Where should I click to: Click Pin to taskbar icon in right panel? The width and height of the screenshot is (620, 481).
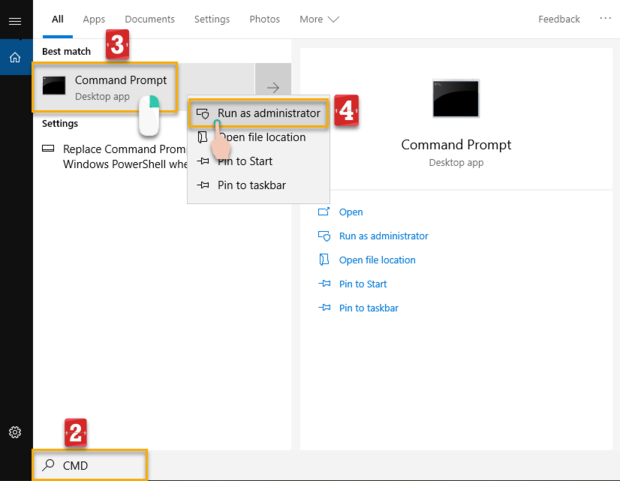point(324,307)
